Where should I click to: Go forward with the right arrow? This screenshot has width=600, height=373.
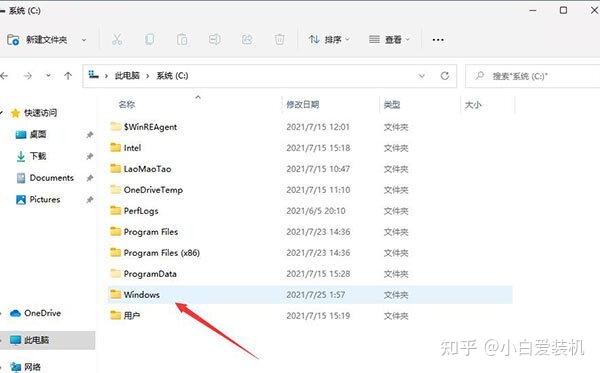(28, 76)
